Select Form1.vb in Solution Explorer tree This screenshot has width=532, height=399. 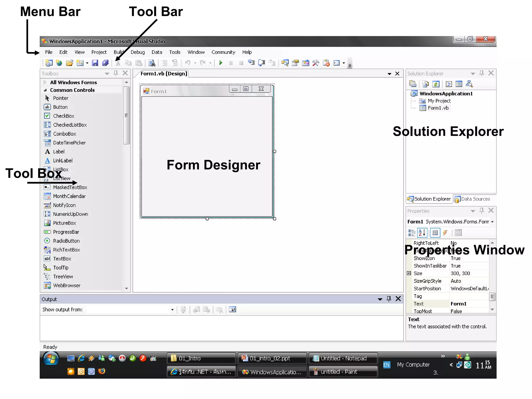click(x=438, y=108)
